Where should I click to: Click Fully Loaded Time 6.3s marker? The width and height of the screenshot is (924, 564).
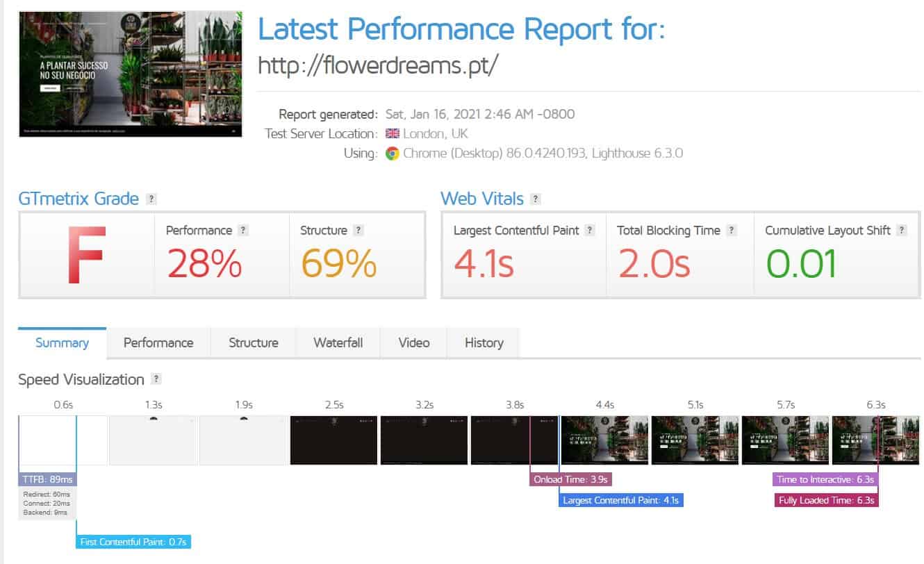827,500
